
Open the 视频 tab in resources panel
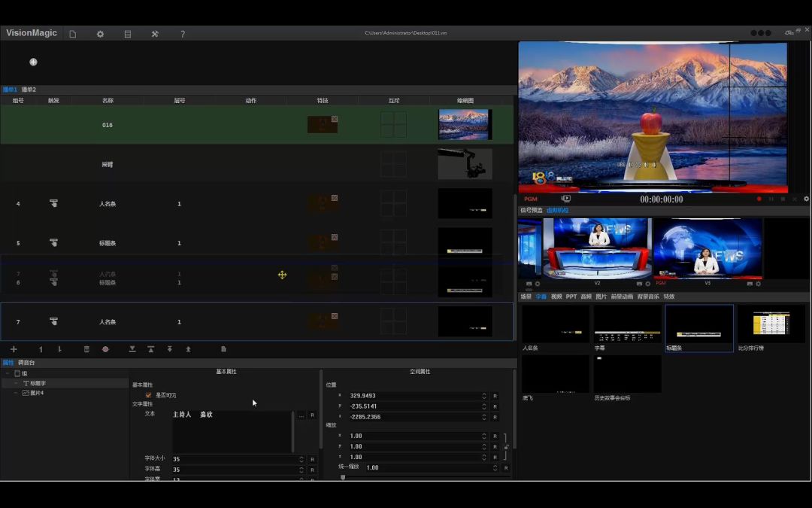coord(556,297)
